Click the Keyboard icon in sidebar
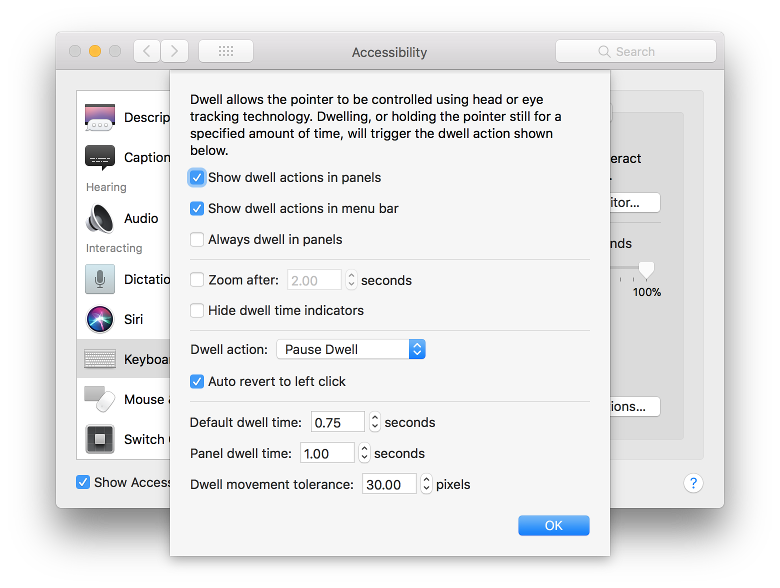Image resolution: width=780 pixels, height=588 pixels. point(100,359)
